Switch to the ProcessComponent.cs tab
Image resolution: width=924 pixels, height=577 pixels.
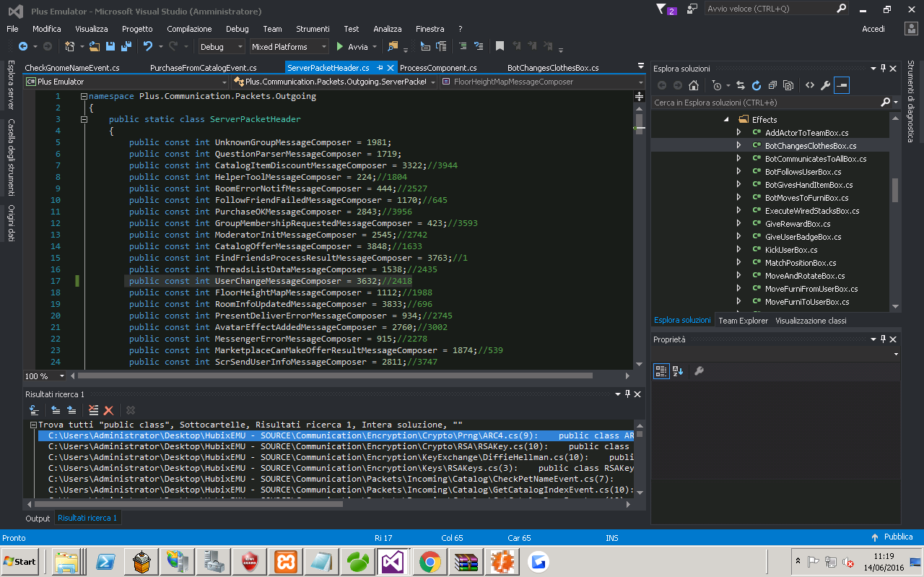(x=438, y=68)
